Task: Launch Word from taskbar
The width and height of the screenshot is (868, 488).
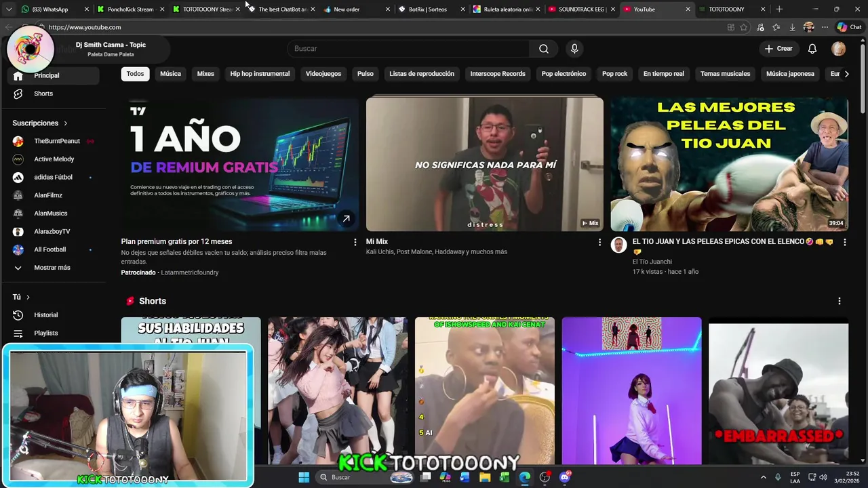Action: coord(465,477)
